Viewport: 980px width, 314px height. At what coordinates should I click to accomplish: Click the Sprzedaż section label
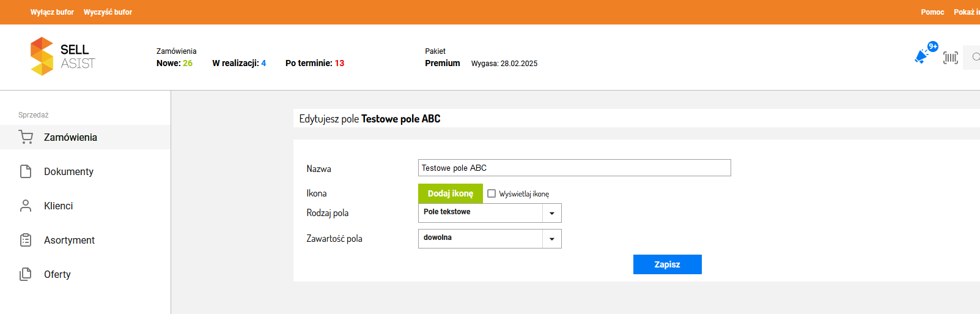(34, 115)
